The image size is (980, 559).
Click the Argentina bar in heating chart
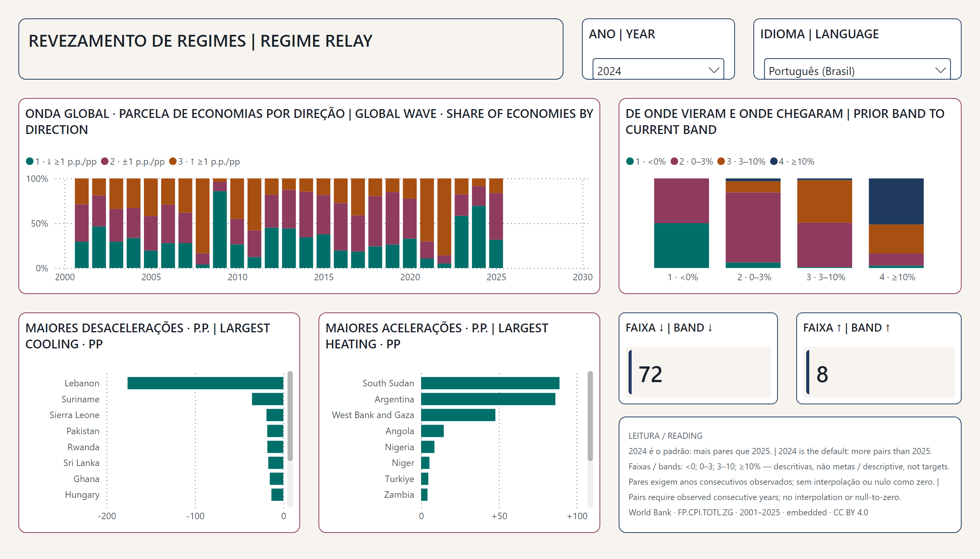pos(488,399)
